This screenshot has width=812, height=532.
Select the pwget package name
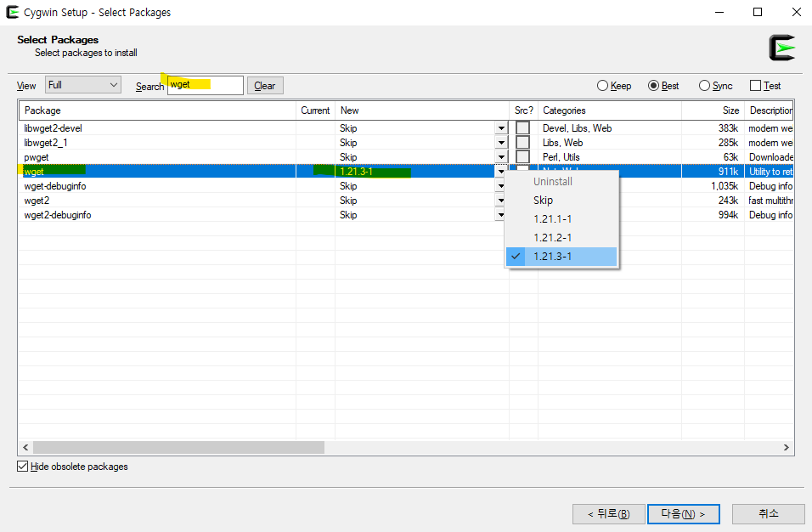tap(37, 157)
